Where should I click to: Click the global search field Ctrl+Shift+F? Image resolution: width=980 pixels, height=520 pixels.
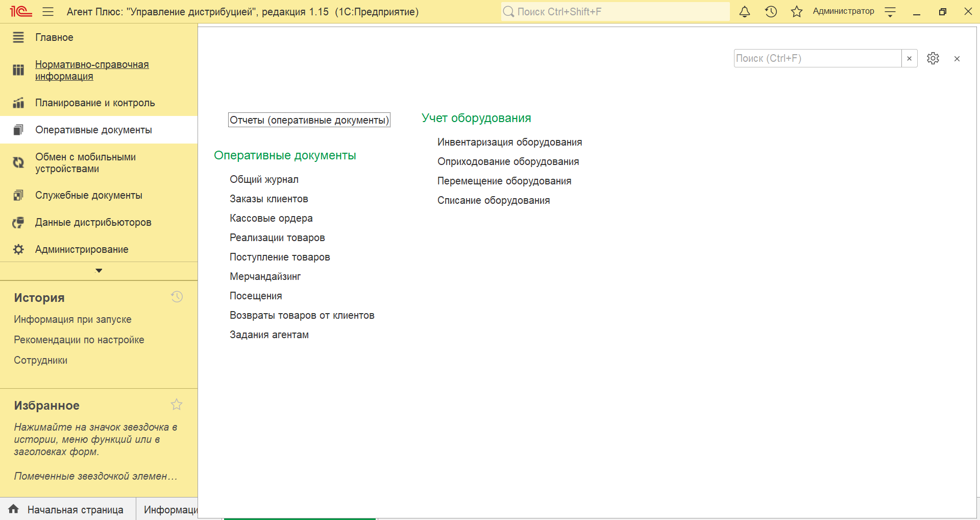615,12
